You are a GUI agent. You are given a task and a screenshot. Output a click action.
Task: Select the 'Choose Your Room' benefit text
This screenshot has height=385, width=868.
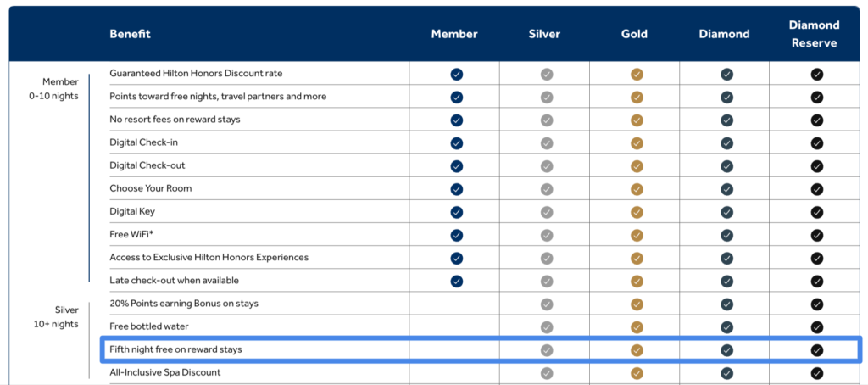[x=151, y=188]
